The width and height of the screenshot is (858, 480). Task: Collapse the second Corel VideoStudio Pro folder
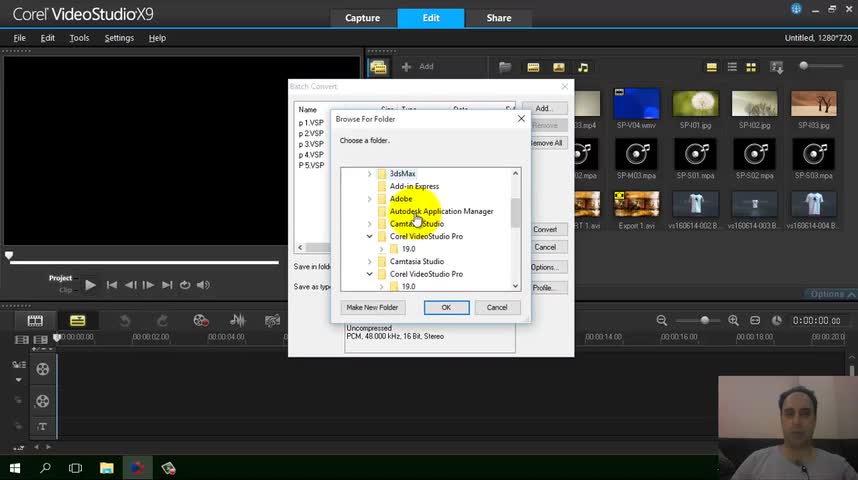[369, 274]
